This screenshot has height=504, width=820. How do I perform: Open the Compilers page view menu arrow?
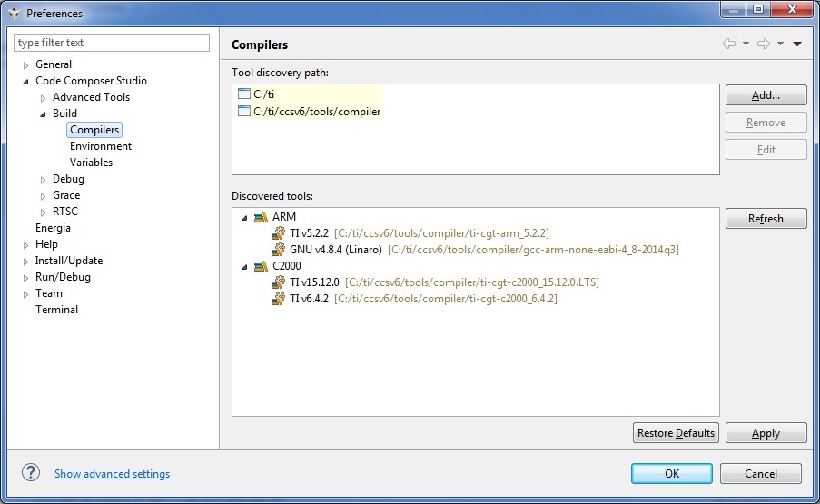797,44
